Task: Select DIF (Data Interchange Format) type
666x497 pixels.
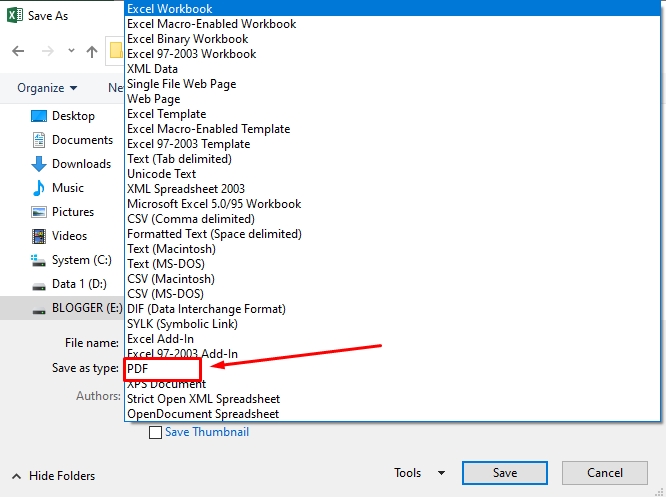Action: (x=392, y=309)
